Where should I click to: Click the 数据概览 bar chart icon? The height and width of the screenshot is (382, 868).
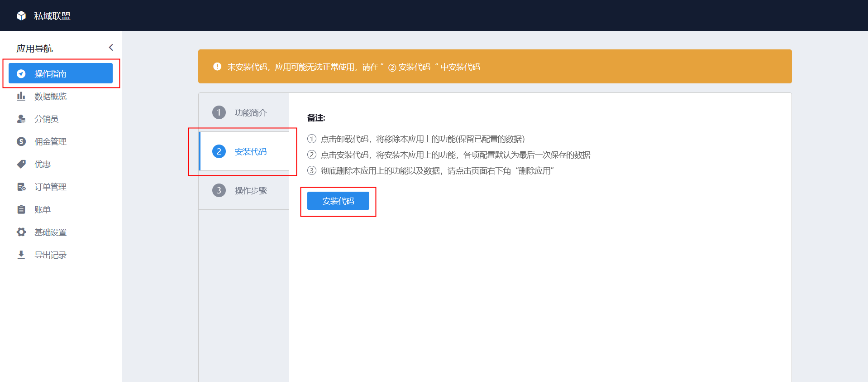(x=21, y=96)
